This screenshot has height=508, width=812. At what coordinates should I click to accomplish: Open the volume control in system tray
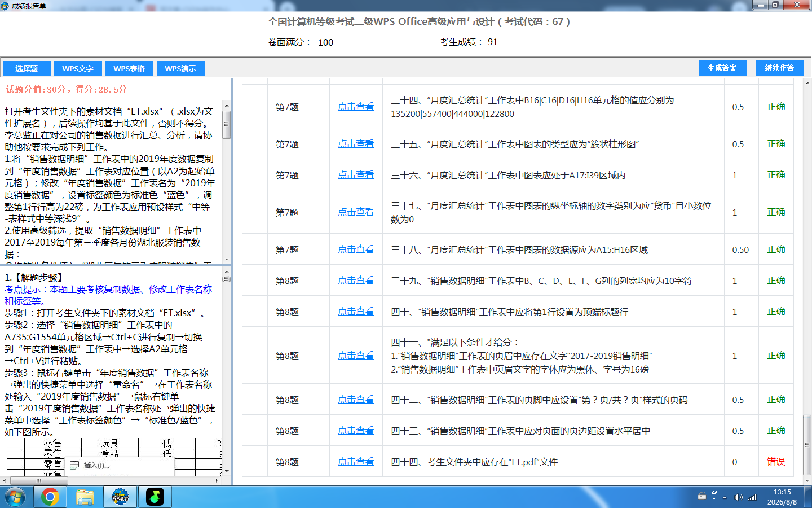point(738,497)
